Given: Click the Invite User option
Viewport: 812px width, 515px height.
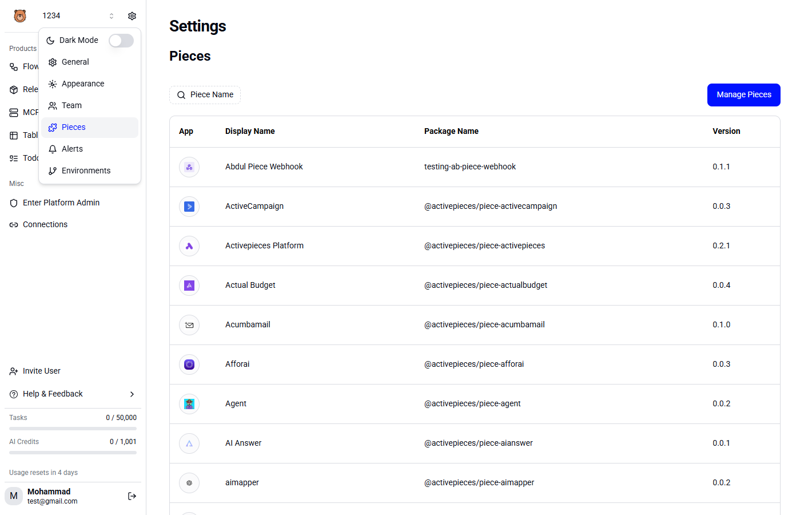Looking at the screenshot, I should click(41, 371).
